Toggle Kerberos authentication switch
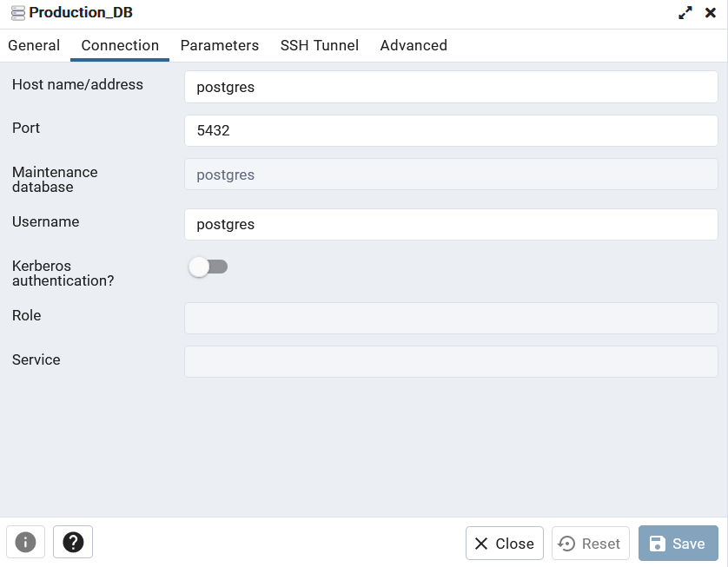The height and width of the screenshot is (567, 728). click(x=208, y=267)
